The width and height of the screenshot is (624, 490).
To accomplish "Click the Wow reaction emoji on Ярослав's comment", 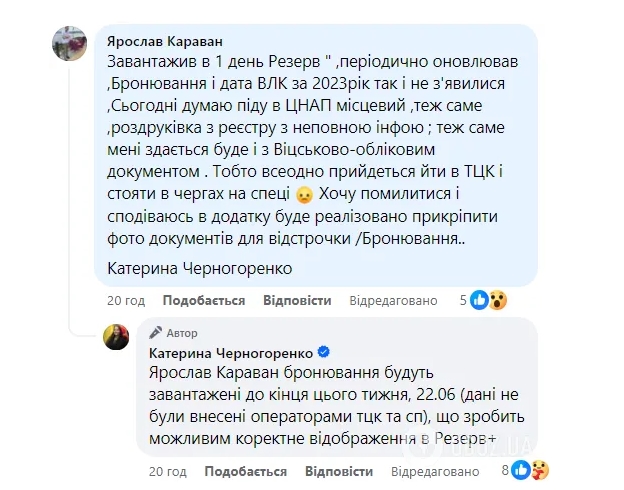I will coord(498,300).
